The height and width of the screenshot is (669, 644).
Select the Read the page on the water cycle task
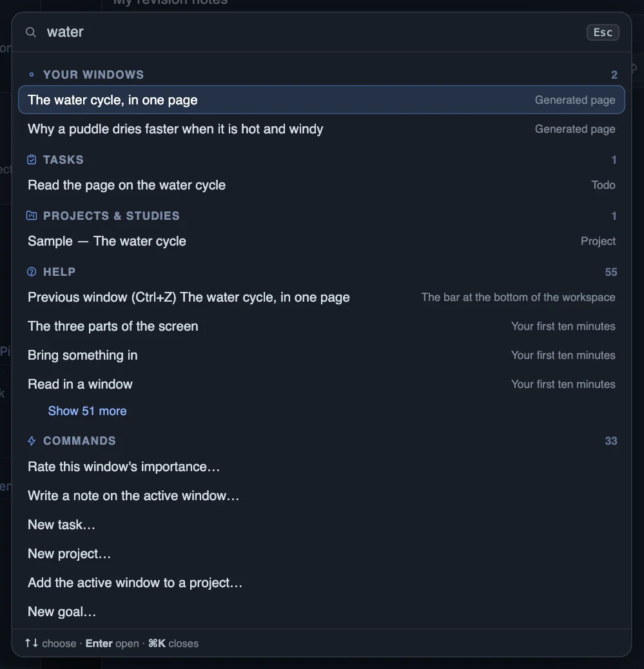(322, 185)
